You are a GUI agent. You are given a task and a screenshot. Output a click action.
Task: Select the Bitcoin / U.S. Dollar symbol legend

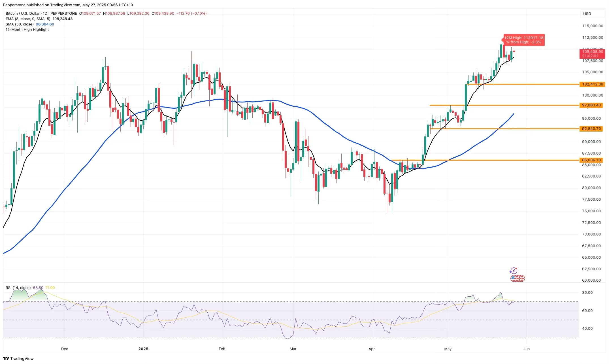[41, 13]
